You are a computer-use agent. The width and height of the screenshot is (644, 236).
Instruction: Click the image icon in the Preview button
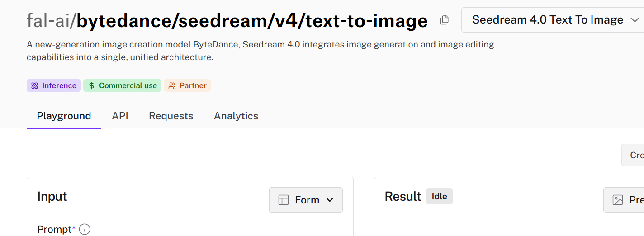coord(618,200)
